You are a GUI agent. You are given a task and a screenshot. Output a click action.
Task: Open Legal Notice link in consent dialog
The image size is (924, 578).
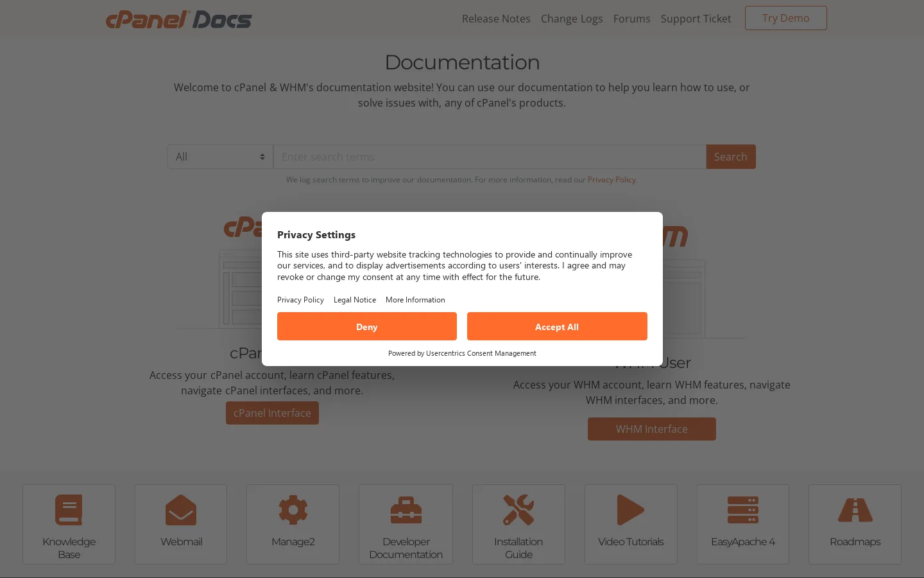tap(355, 300)
